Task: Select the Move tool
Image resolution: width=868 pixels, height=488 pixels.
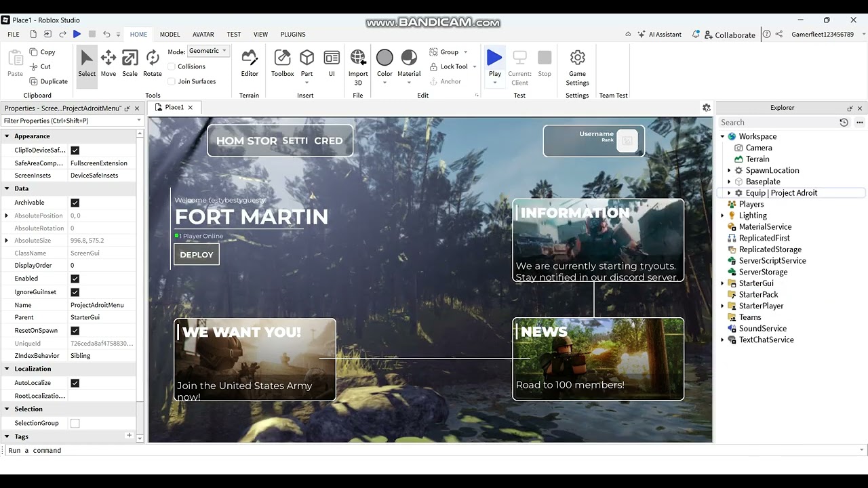Action: pyautogui.click(x=108, y=63)
